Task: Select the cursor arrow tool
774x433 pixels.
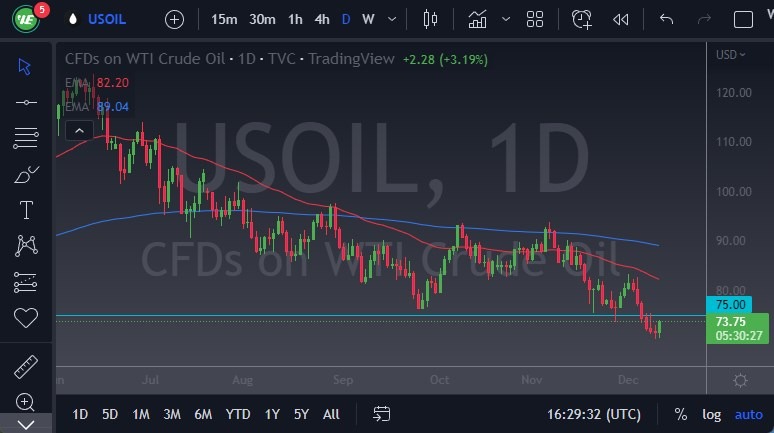Action: point(26,66)
